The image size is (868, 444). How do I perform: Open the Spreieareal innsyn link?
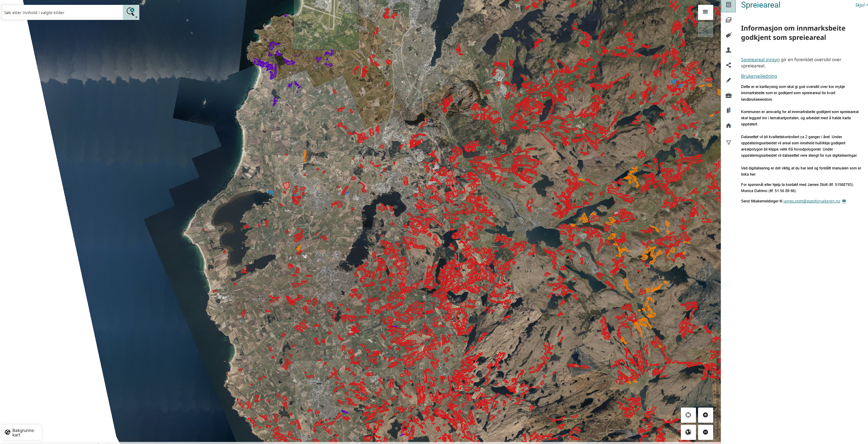(x=760, y=60)
